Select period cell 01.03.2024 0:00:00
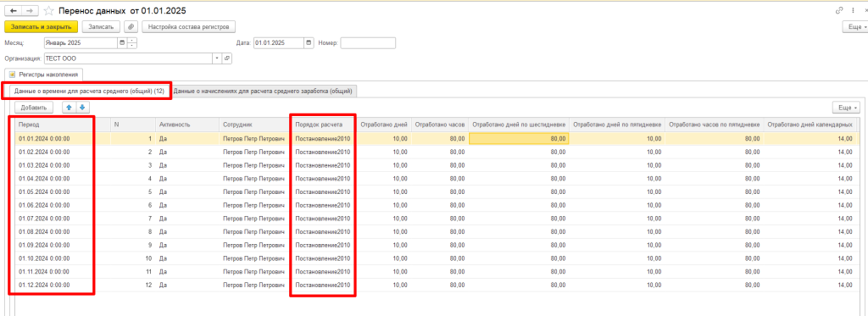 point(62,165)
